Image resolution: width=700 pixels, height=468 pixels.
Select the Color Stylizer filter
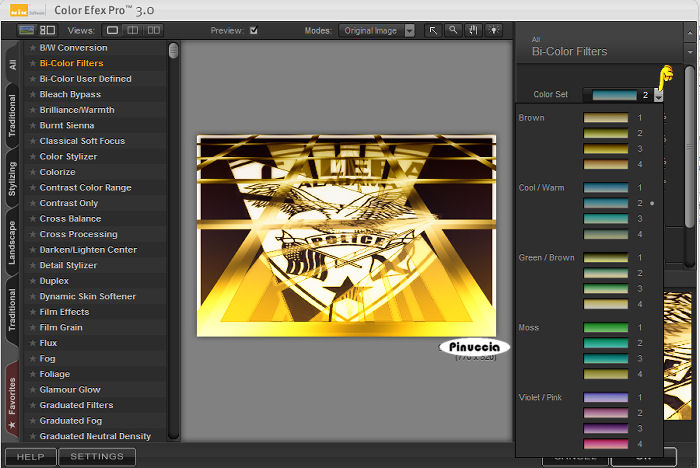(x=68, y=156)
